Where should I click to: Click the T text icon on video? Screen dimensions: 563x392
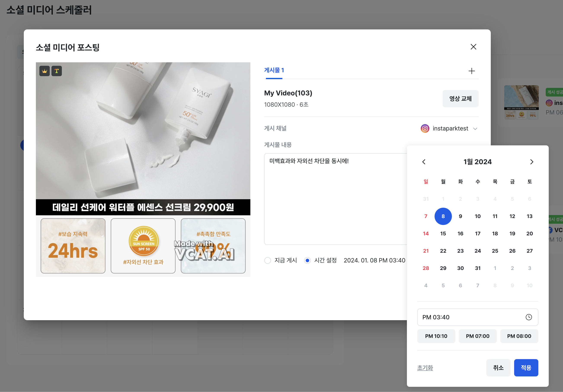(57, 71)
